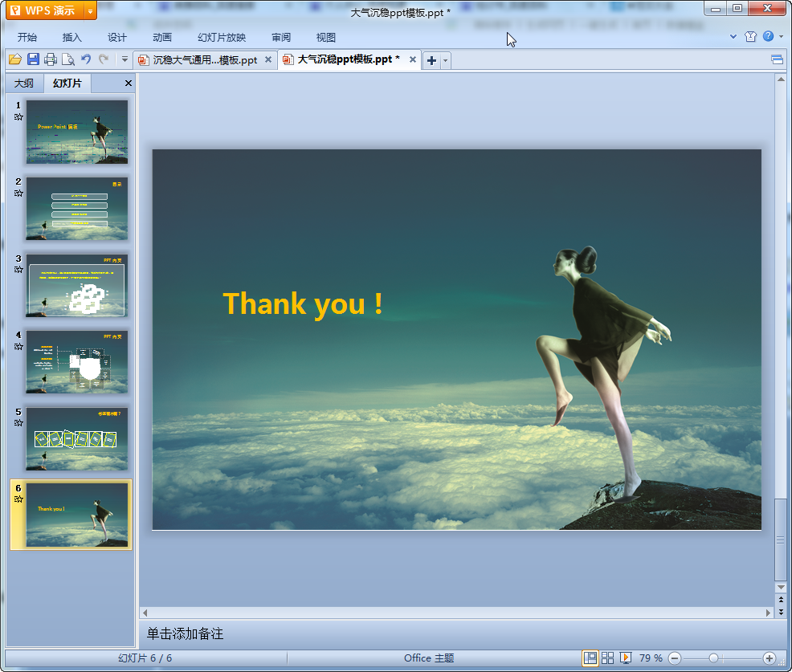Switch to Normal view in status bar
Image resolution: width=792 pixels, height=672 pixels.
(590, 658)
